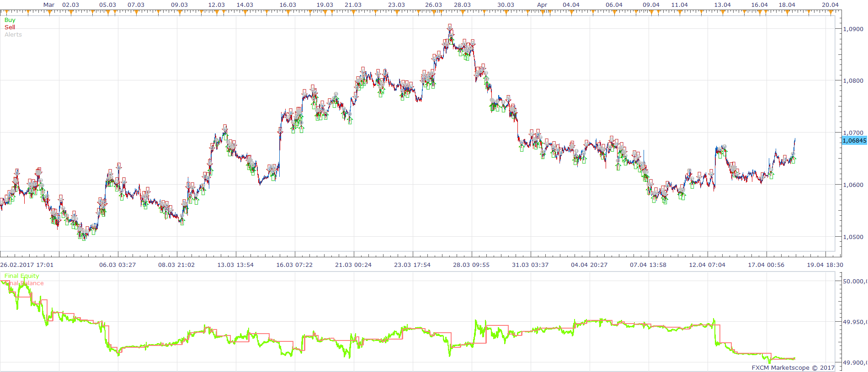Select the 09.03 date label
Viewport: 868px width, 372px height.
pos(179,5)
